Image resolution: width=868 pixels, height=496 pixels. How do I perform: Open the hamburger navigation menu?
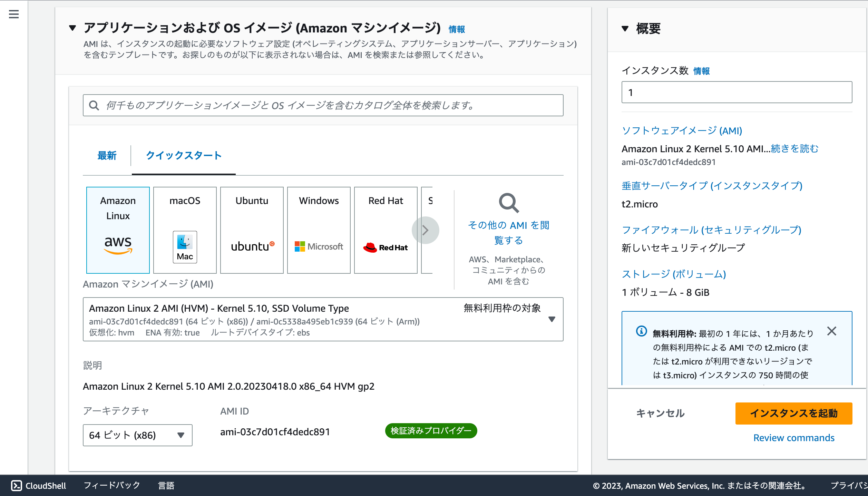14,14
